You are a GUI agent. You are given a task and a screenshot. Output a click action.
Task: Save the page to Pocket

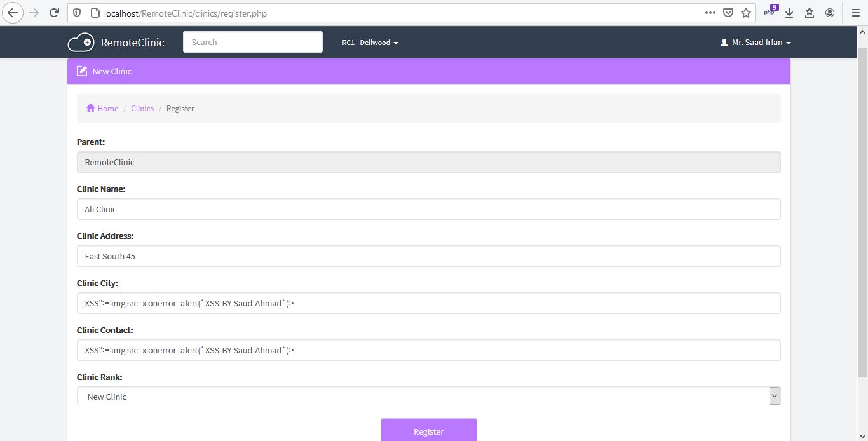click(728, 13)
